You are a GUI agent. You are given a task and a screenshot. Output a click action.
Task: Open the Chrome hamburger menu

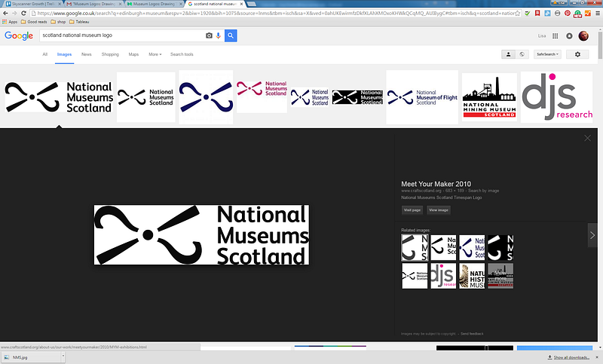pyautogui.click(x=598, y=13)
